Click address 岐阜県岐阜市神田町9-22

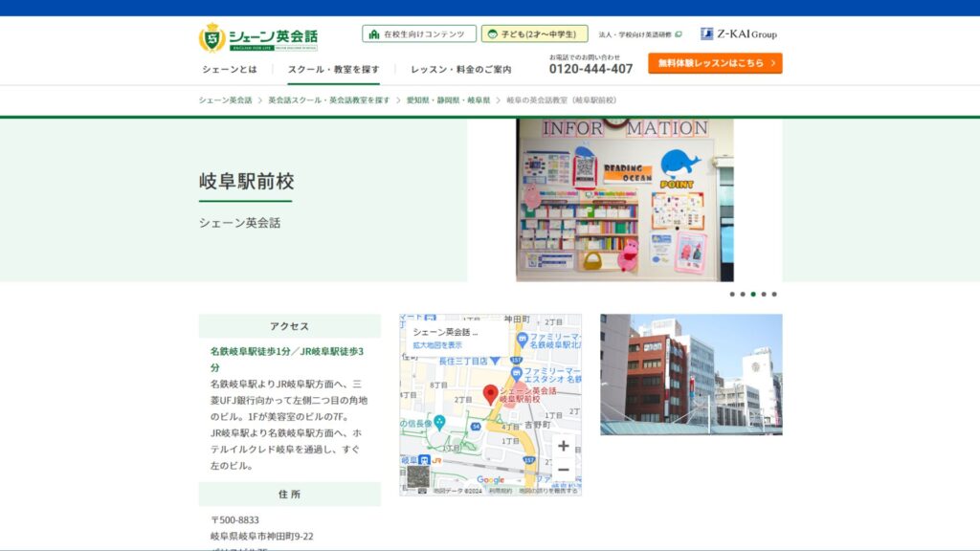click(x=262, y=536)
